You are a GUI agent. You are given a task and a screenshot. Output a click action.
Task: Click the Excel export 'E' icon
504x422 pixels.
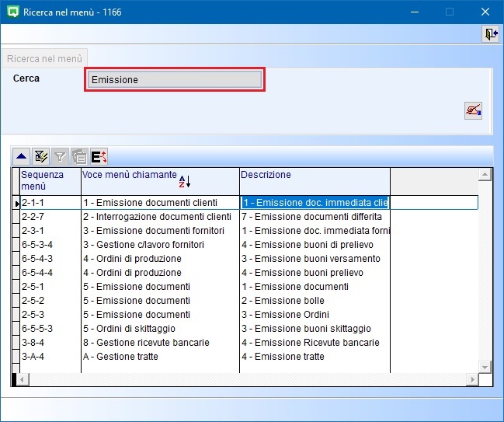[x=99, y=156]
